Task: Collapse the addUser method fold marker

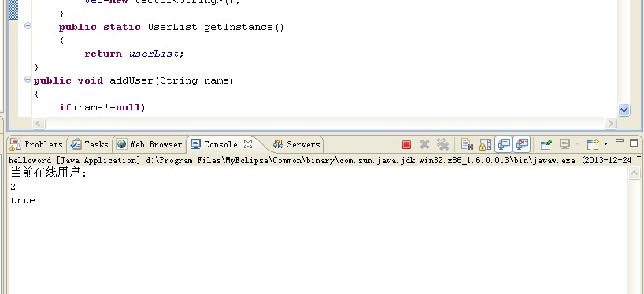Action: [28, 79]
